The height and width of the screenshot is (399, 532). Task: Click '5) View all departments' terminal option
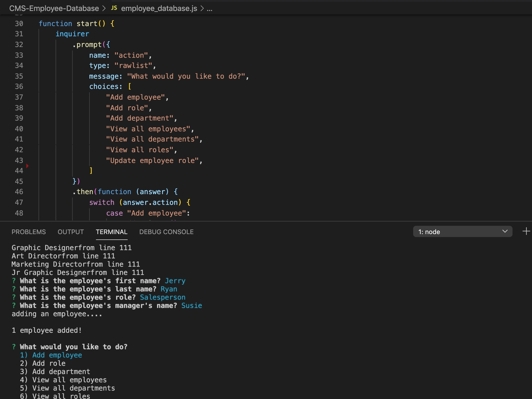pos(67,388)
